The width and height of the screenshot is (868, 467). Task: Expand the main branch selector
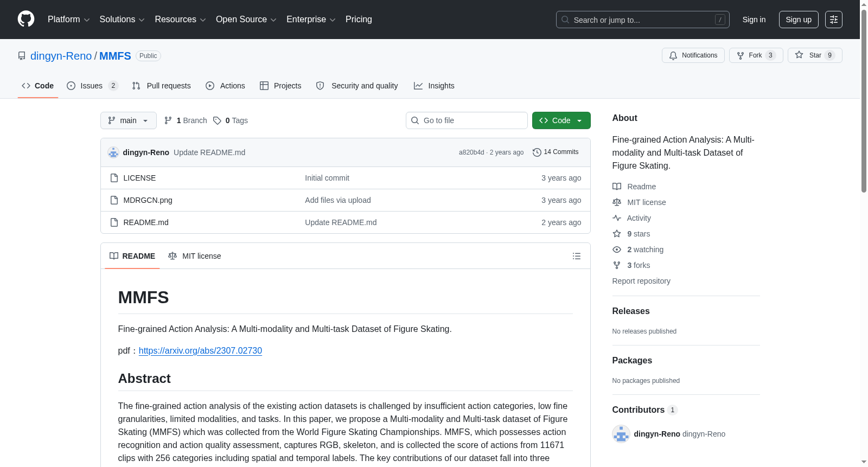click(128, 120)
